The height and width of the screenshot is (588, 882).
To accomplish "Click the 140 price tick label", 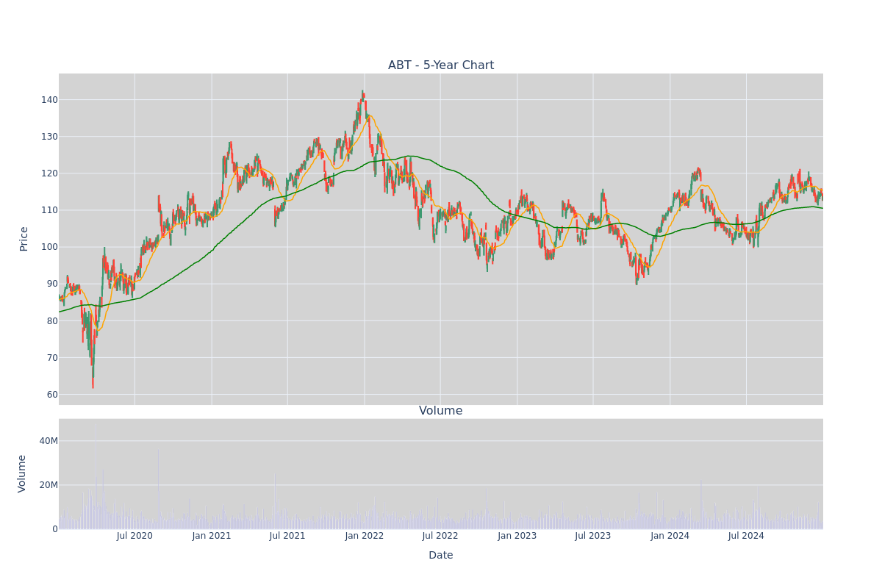I will point(49,100).
